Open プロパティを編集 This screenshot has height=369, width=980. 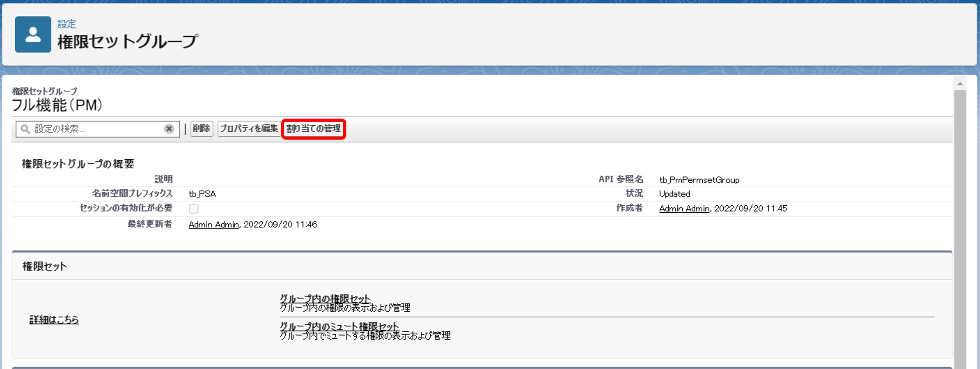(x=248, y=129)
